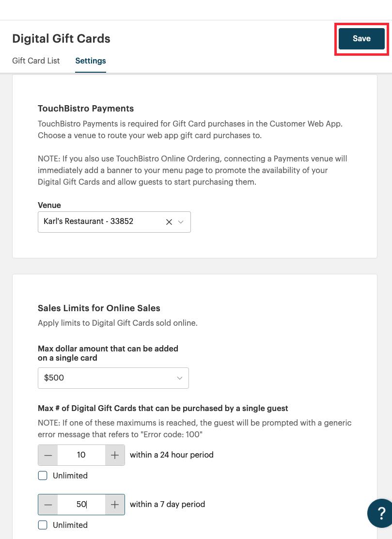Click the Unlimited label under the weekly limit
Image resolution: width=392 pixels, height=539 pixels.
pyautogui.click(x=70, y=525)
